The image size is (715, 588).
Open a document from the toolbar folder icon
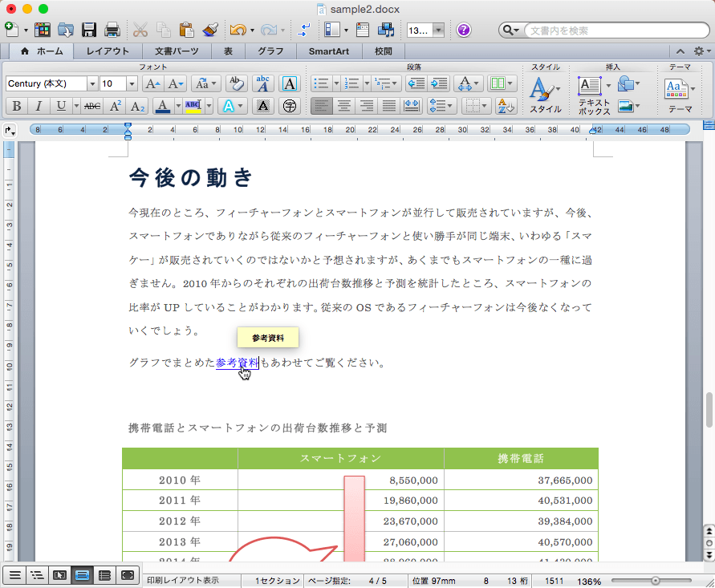tap(66, 30)
